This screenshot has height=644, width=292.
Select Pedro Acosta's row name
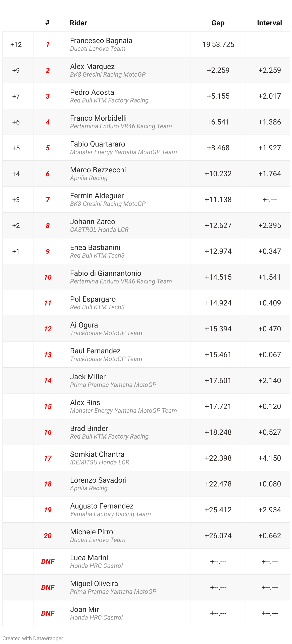(92, 92)
